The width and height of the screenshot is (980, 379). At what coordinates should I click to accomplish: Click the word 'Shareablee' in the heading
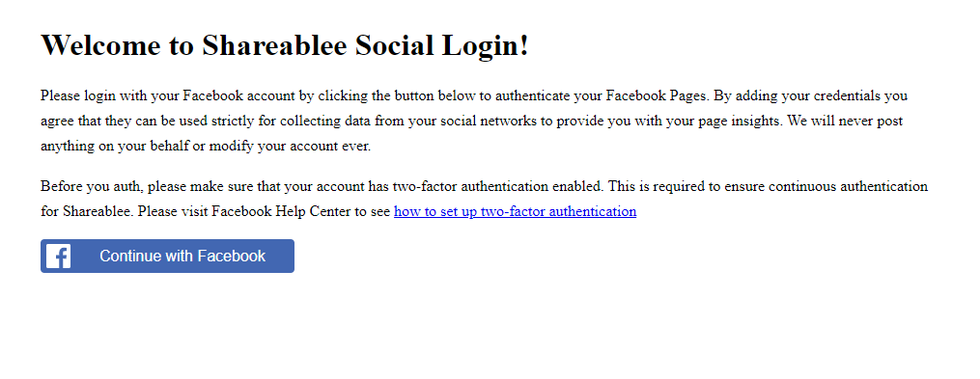click(x=275, y=45)
